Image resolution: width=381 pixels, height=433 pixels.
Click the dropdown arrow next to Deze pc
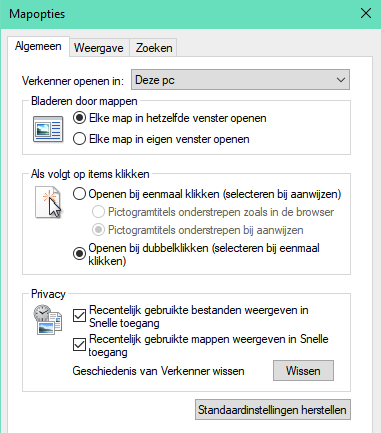click(x=341, y=80)
